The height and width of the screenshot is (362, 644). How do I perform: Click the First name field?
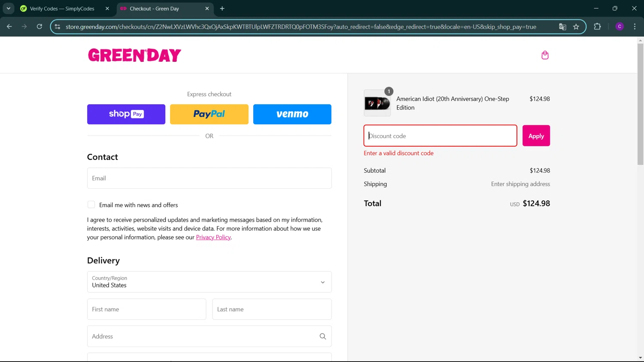click(146, 309)
